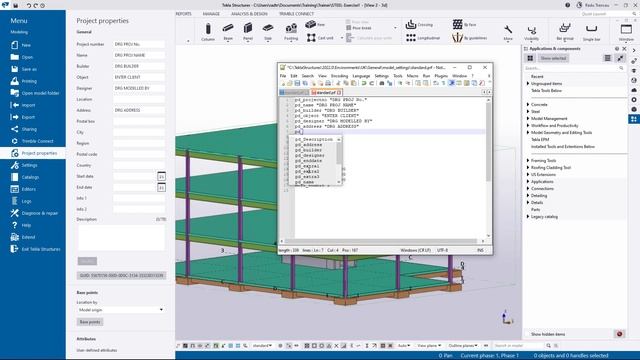Toggle the thumbnails view button in the catalog
The width and height of the screenshot is (640, 360).
point(530,58)
